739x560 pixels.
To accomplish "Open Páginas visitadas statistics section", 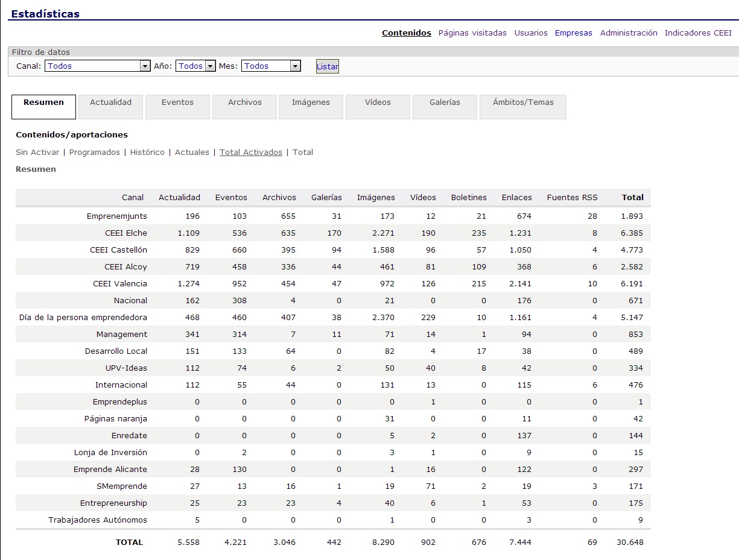I will point(472,33).
